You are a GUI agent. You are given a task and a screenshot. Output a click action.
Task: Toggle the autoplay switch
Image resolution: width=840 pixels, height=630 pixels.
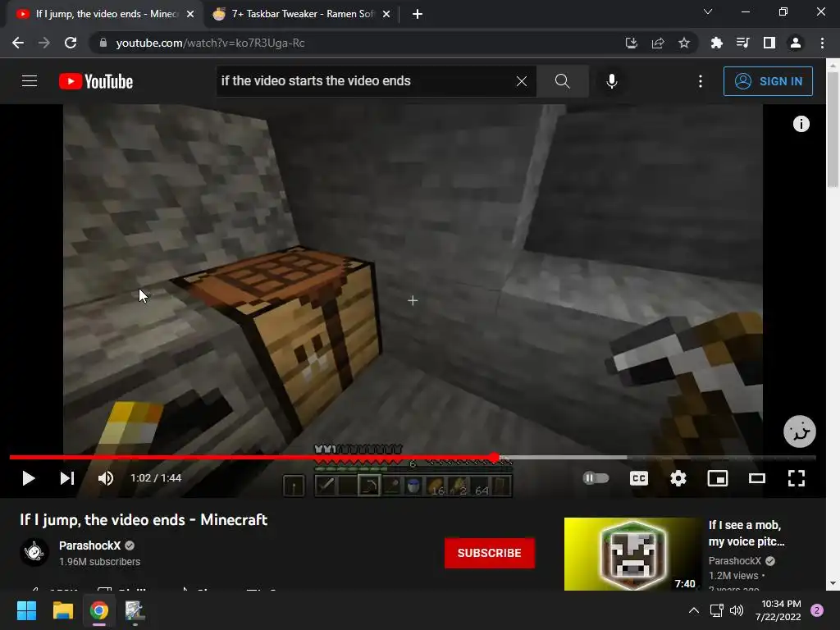point(596,478)
